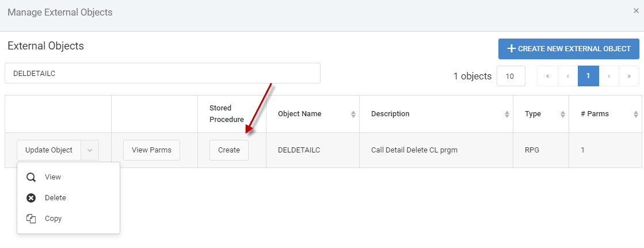Open the page size box showing 10

click(x=511, y=76)
